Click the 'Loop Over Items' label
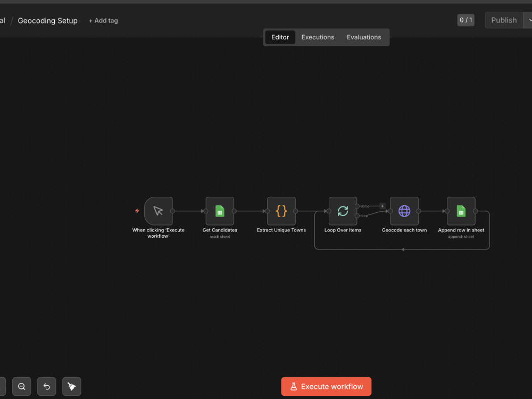 (x=343, y=230)
